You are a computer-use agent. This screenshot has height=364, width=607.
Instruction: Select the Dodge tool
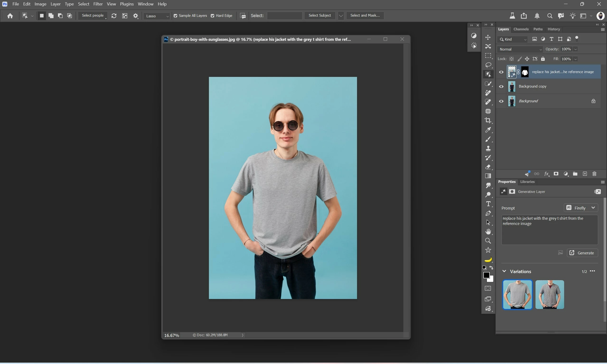488,195
